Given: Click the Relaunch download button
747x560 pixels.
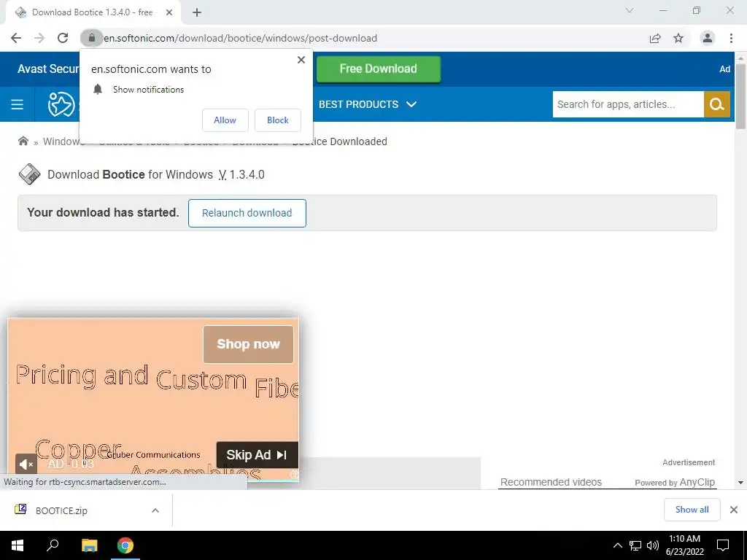Looking at the screenshot, I should [x=247, y=213].
